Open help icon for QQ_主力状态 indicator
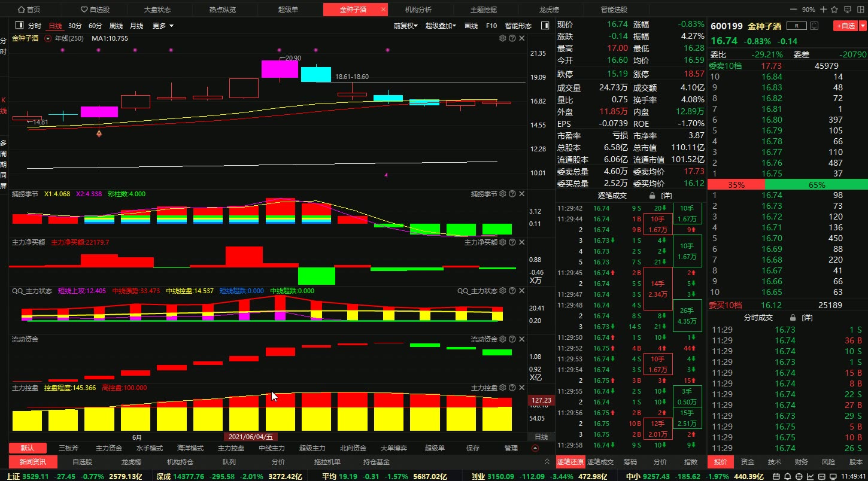The width and height of the screenshot is (868, 481). pos(512,291)
